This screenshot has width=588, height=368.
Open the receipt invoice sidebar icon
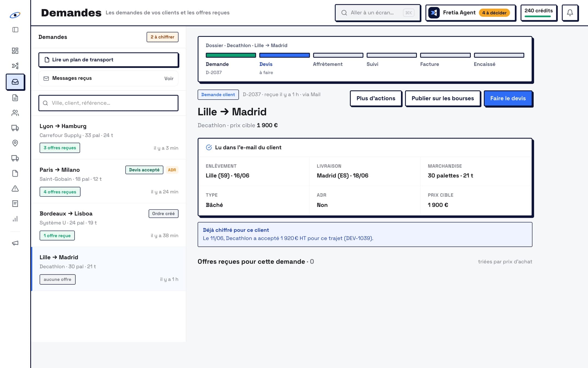coord(15,204)
